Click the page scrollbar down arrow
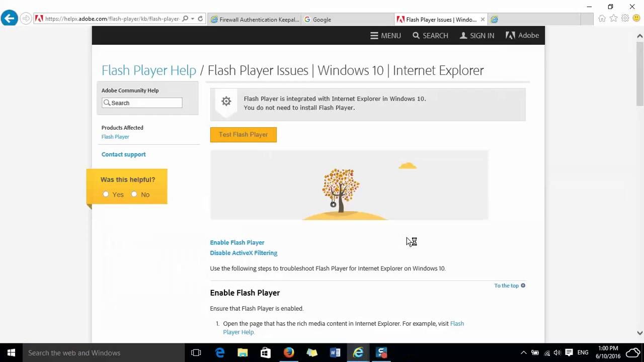 click(640, 333)
